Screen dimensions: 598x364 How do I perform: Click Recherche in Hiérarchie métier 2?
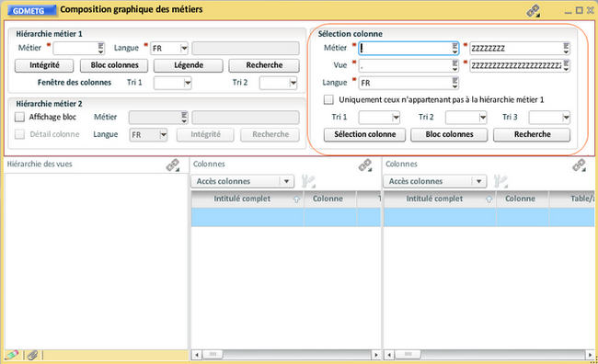pos(270,134)
